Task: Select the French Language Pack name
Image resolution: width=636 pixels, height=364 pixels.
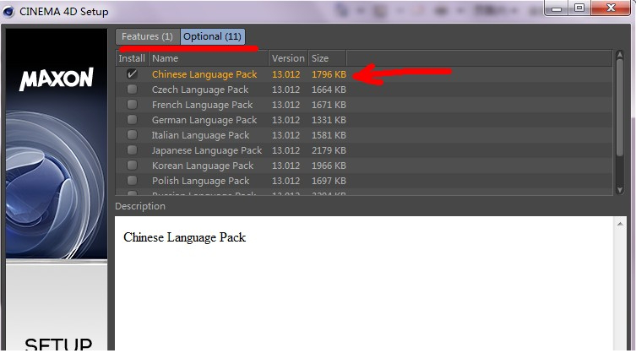Action: 202,105
